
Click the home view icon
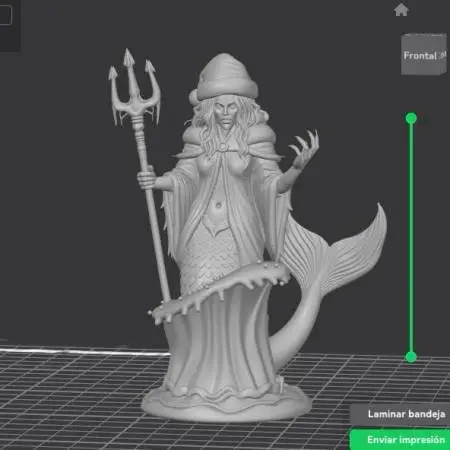pos(401,10)
